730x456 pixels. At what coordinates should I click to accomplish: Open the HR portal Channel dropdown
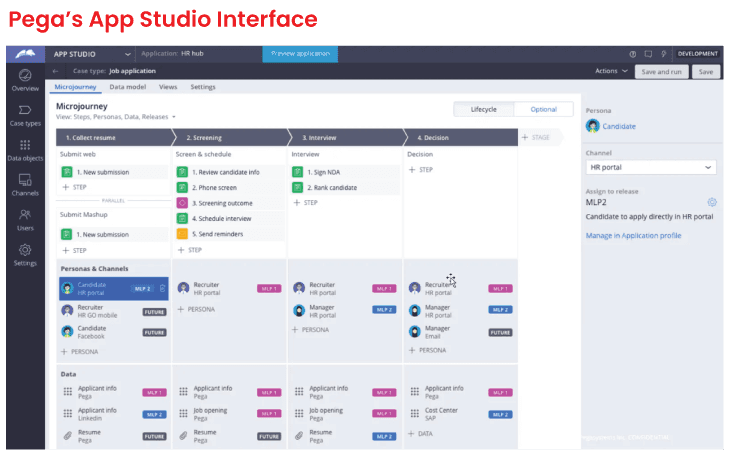(x=650, y=167)
